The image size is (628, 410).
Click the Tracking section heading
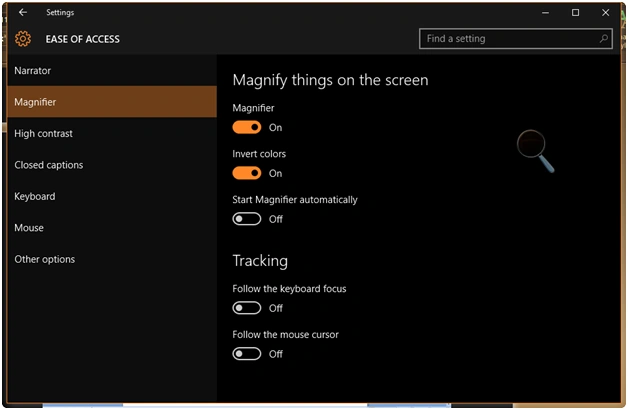click(x=260, y=261)
